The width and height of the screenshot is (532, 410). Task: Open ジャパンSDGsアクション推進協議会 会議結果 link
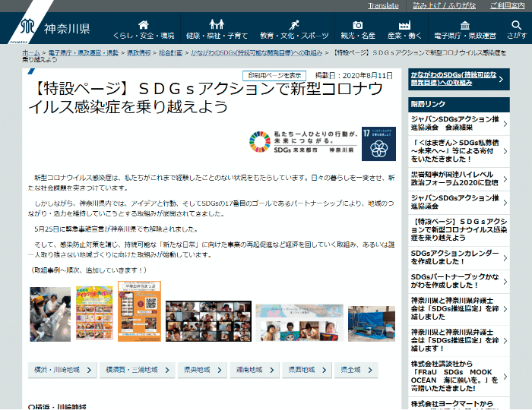pyautogui.click(x=459, y=123)
